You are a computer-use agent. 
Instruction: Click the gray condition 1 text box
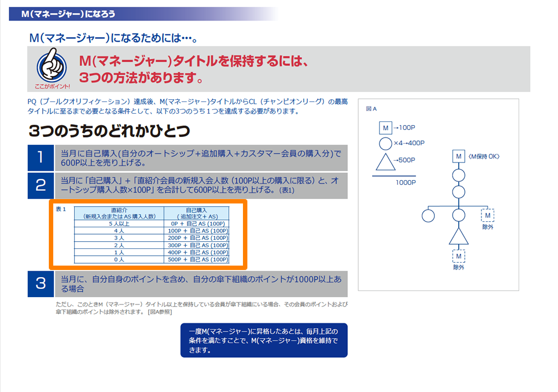point(201,158)
